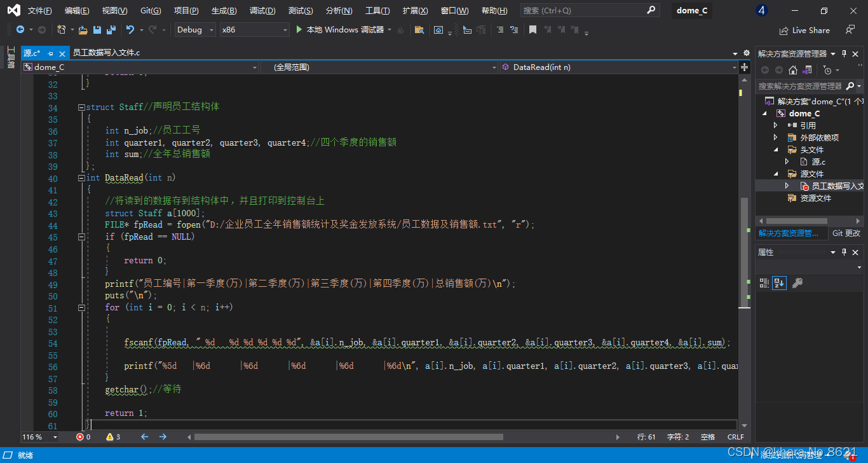Collapse the 头文件 folder node

[x=776, y=150]
